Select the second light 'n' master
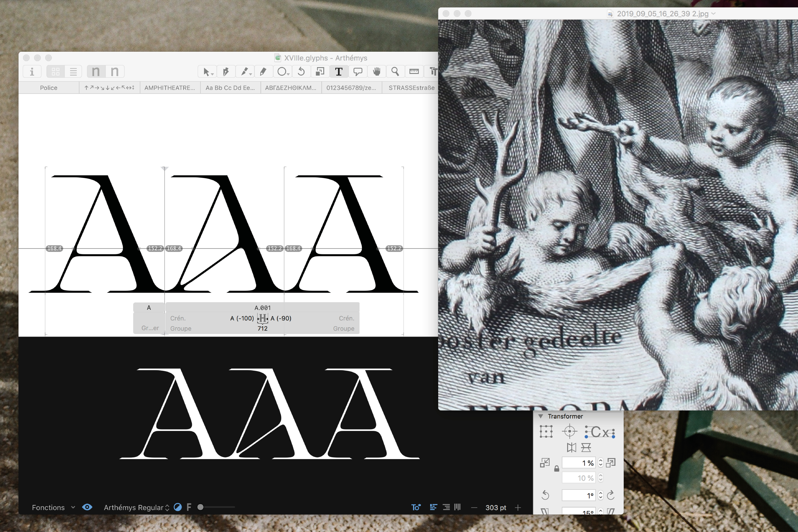The height and width of the screenshot is (532, 798). pos(115,72)
